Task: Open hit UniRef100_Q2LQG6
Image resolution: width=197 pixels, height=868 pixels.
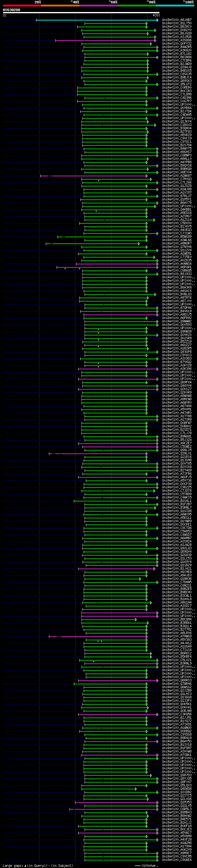Action: pyautogui.click(x=177, y=799)
